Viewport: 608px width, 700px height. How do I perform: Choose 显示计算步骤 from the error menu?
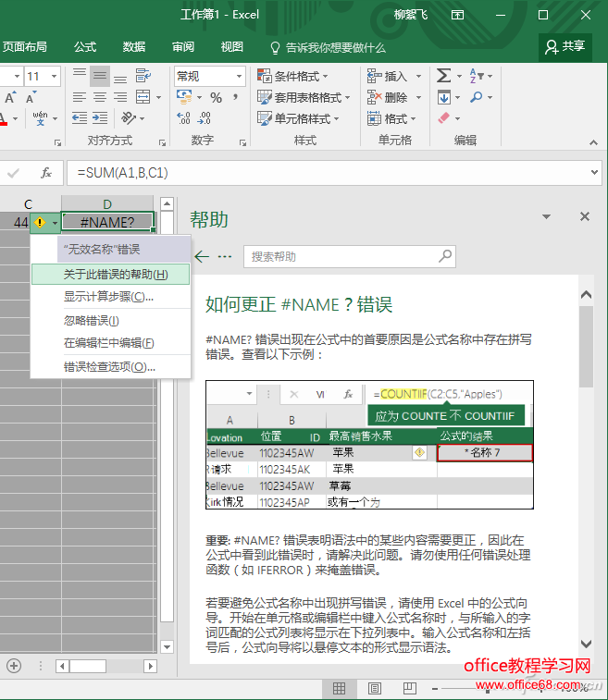108,297
